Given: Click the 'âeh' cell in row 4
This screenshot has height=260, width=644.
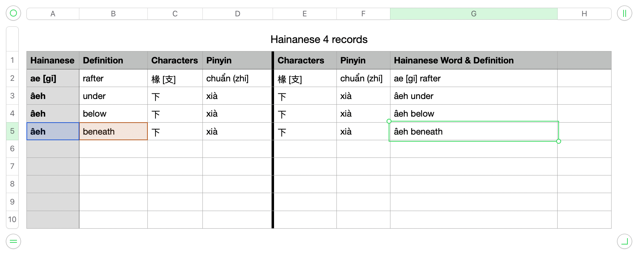Looking at the screenshot, I should pos(53,113).
